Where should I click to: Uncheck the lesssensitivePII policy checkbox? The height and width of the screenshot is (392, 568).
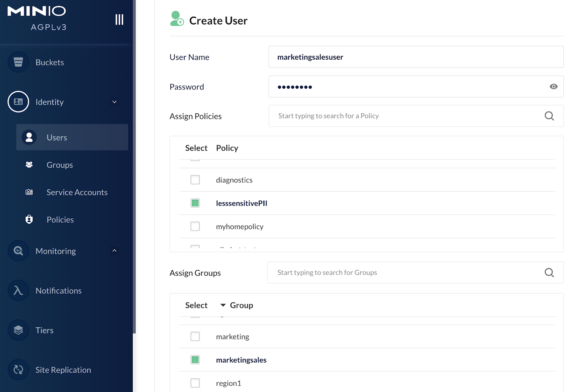point(195,203)
